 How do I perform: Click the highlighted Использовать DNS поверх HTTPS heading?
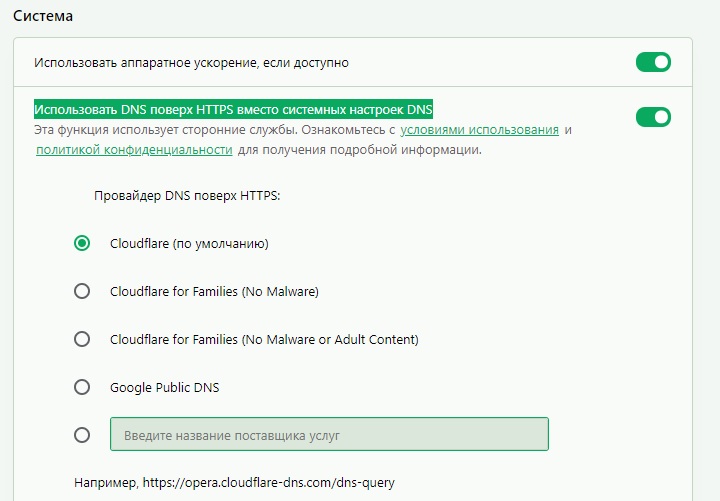(x=233, y=110)
